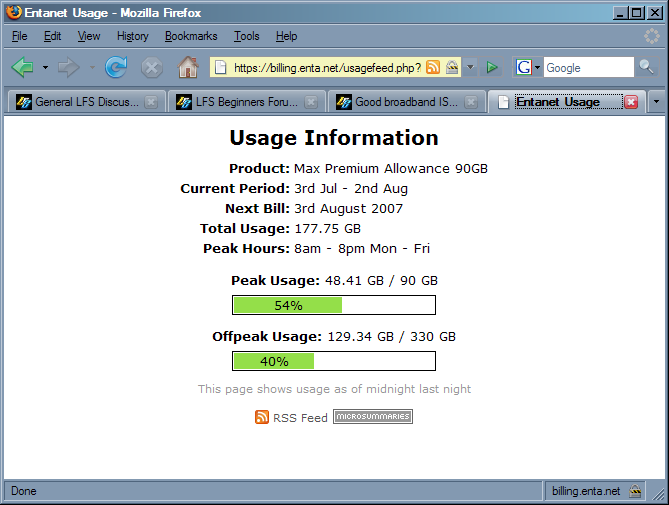Click the magnifying glass search icon
Screen dimensions: 669x505
tap(646, 67)
